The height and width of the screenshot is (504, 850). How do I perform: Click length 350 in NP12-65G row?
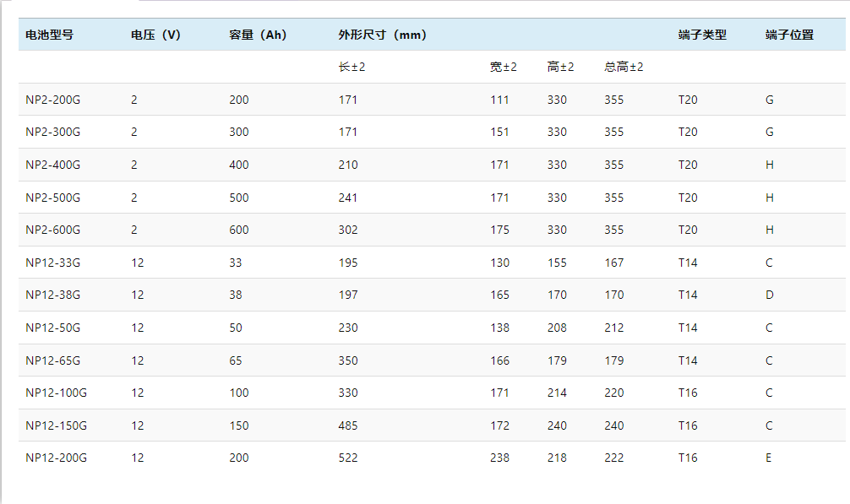(x=348, y=360)
